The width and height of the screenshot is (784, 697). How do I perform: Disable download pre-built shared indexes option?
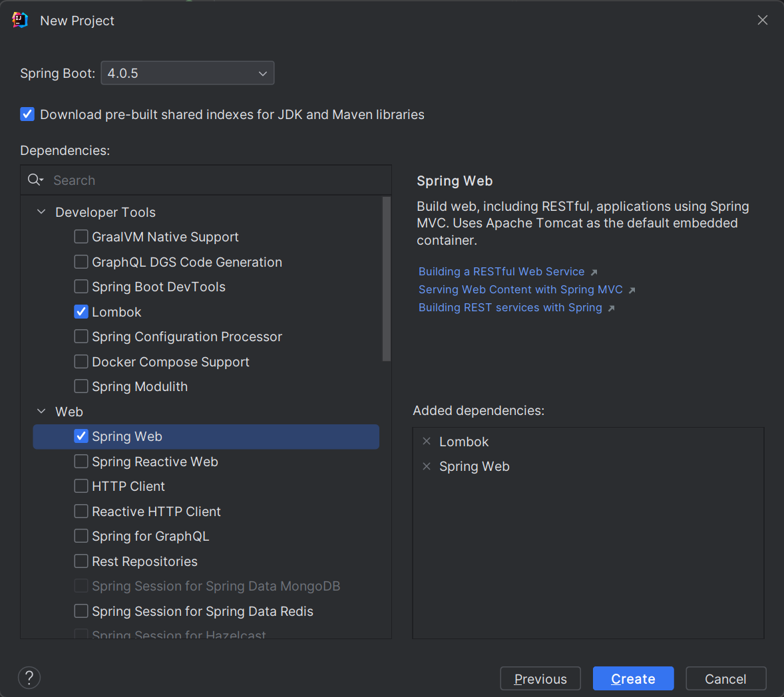tap(27, 114)
